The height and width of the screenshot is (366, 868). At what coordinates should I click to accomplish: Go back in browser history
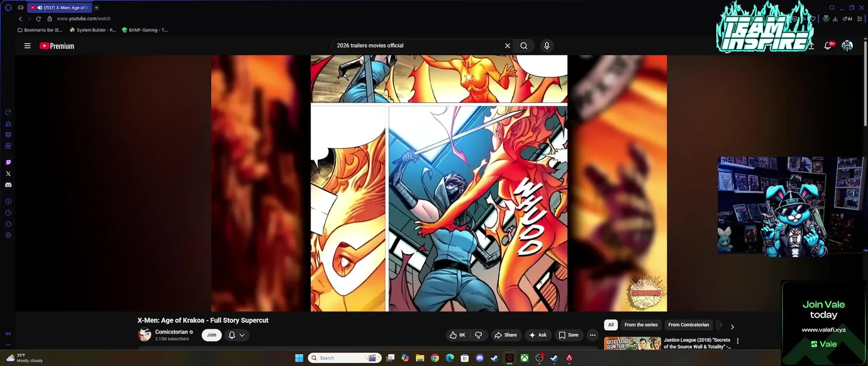20,19
